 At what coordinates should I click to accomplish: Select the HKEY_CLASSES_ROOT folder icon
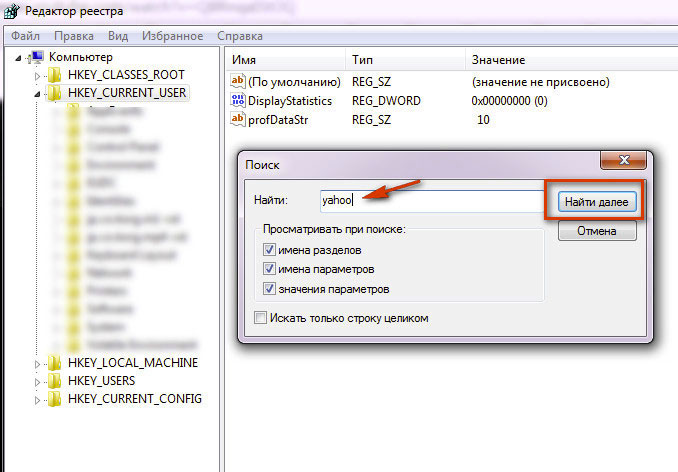point(55,75)
